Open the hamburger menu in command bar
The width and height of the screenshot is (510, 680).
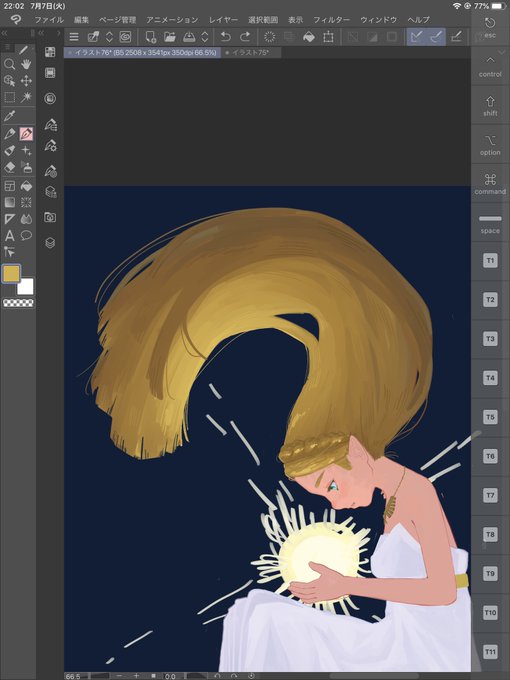pyautogui.click(x=74, y=37)
